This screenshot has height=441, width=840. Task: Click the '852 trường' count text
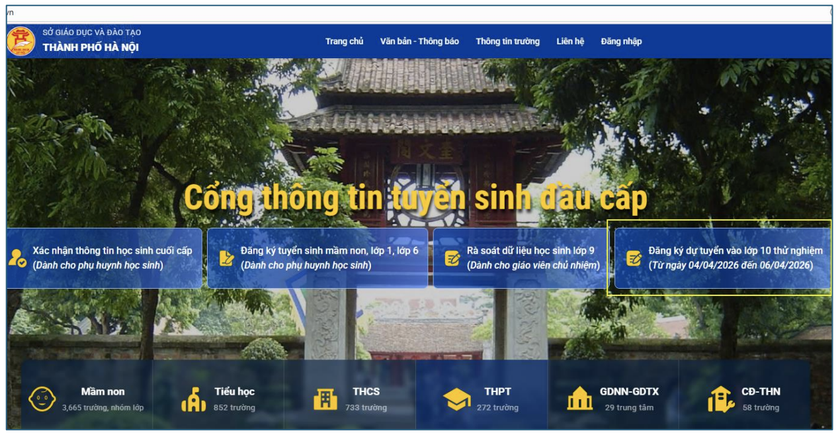234,408
